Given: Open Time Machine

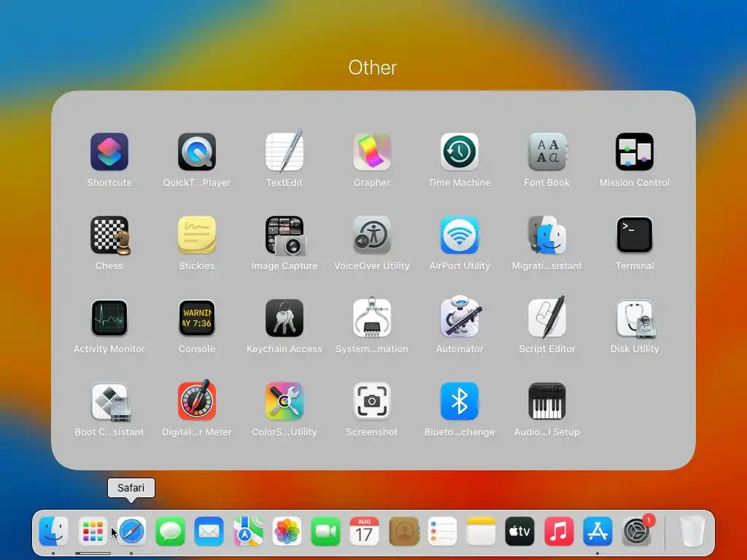Looking at the screenshot, I should pos(460,152).
